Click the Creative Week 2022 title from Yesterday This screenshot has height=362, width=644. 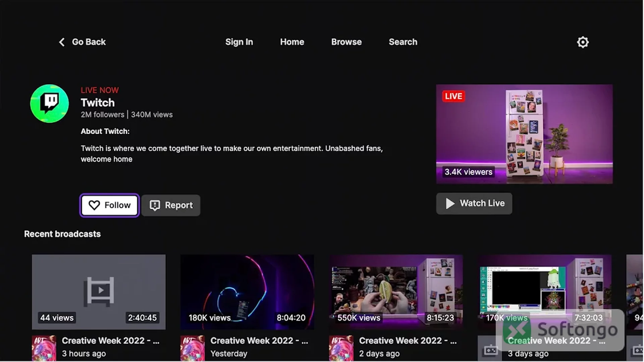point(259,341)
